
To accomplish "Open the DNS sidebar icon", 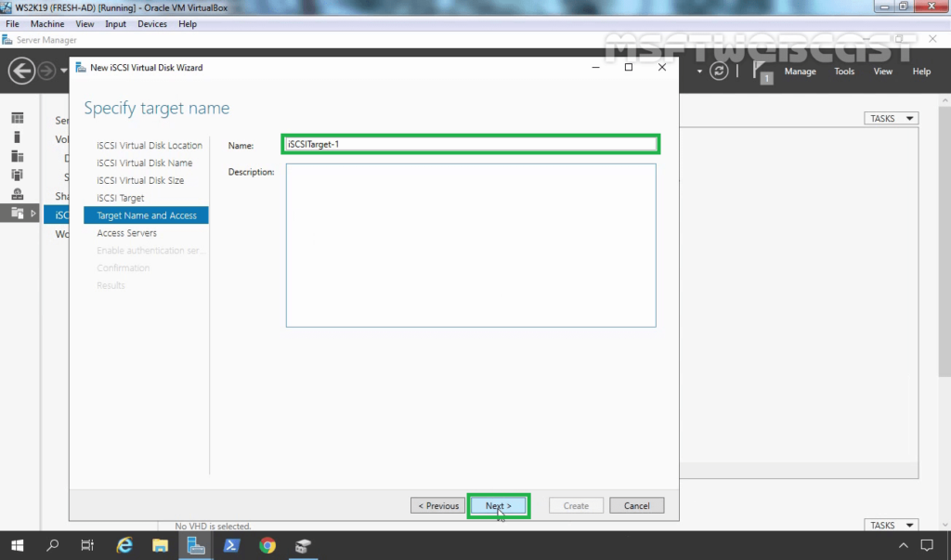I will coord(18,194).
